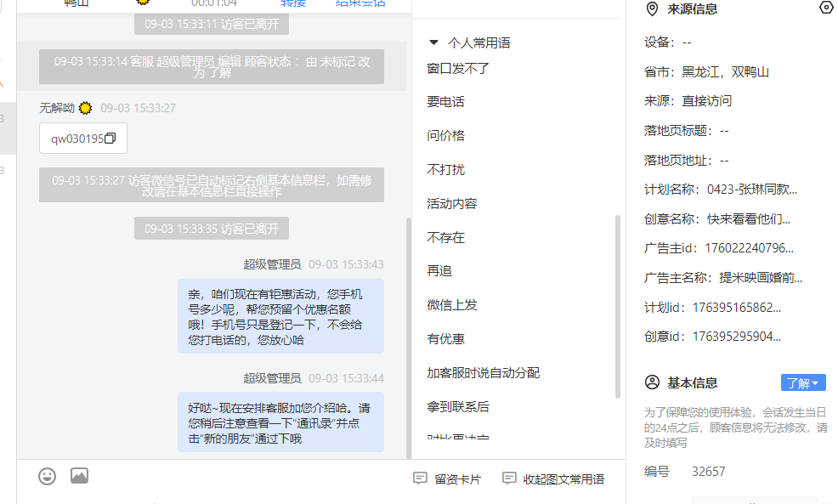
Task: Click the 创意名称 value 快来看看他们
Action: click(748, 219)
